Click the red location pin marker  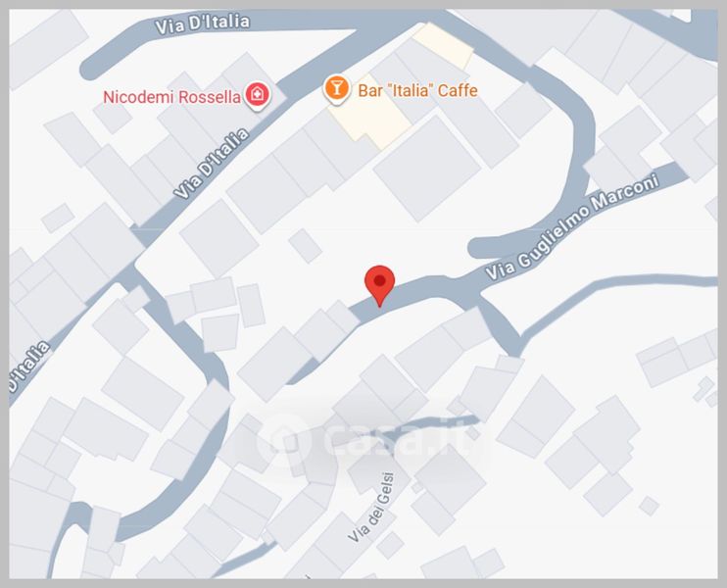click(380, 285)
